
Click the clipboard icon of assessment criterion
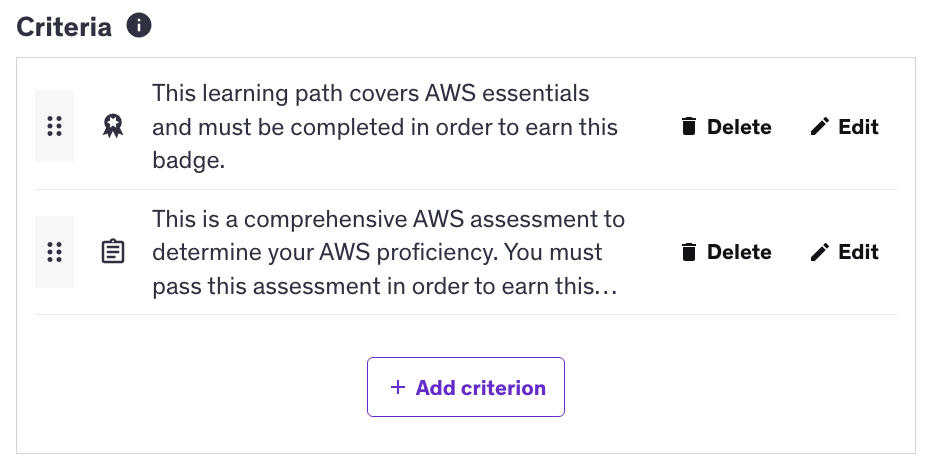click(x=113, y=252)
